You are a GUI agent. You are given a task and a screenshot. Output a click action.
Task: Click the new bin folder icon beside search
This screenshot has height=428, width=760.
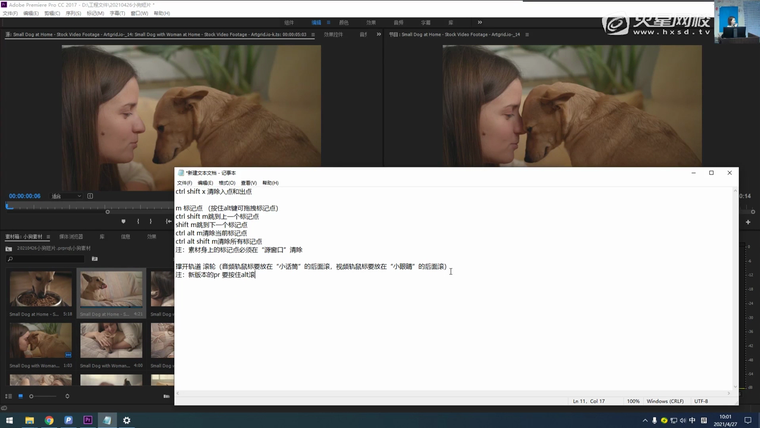93,259
